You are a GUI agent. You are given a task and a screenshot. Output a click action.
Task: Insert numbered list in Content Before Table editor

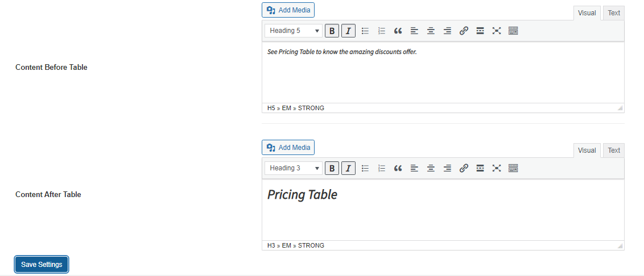coord(382,31)
